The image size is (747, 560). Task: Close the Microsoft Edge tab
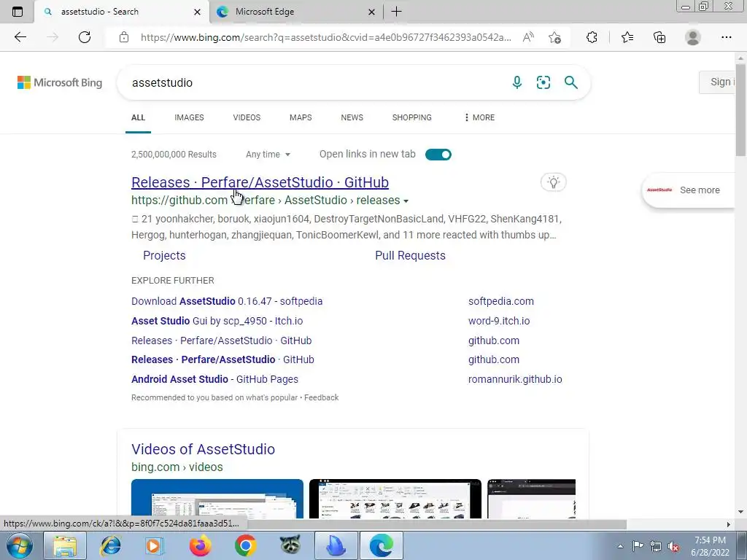(371, 12)
